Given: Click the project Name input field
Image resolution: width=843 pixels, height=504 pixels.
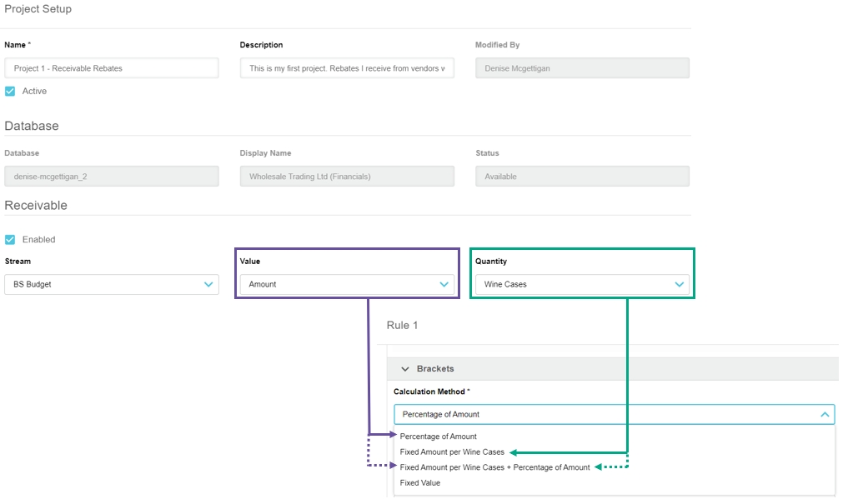Looking at the screenshot, I should [112, 68].
